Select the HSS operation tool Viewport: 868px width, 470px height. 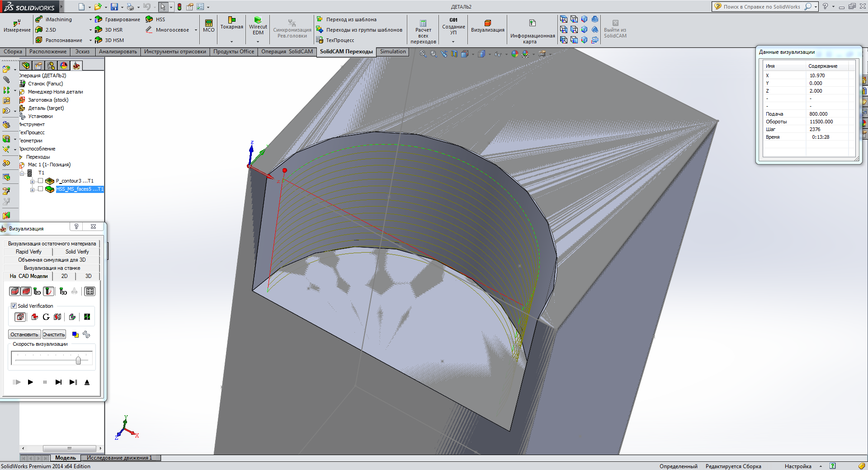(155, 19)
